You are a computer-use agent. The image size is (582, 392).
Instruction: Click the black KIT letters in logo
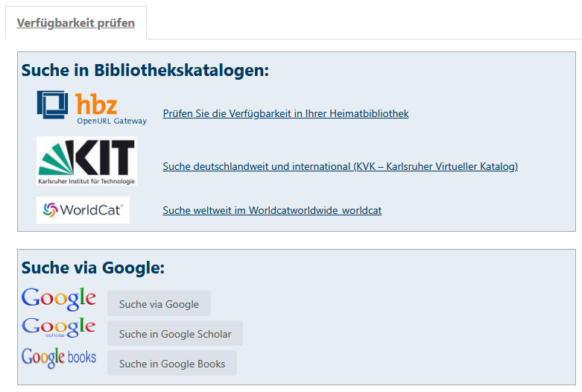(109, 158)
